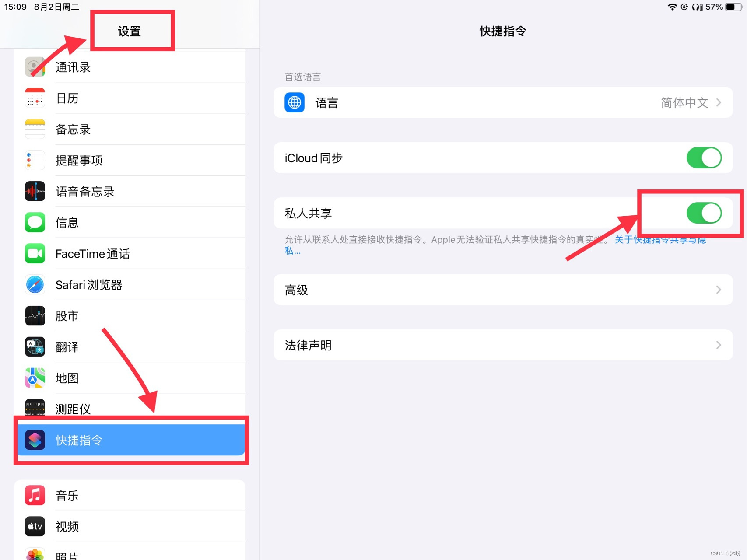This screenshot has width=747, height=560.
Task: Tap the Reminders (提醒事项) icon
Action: [x=35, y=160]
